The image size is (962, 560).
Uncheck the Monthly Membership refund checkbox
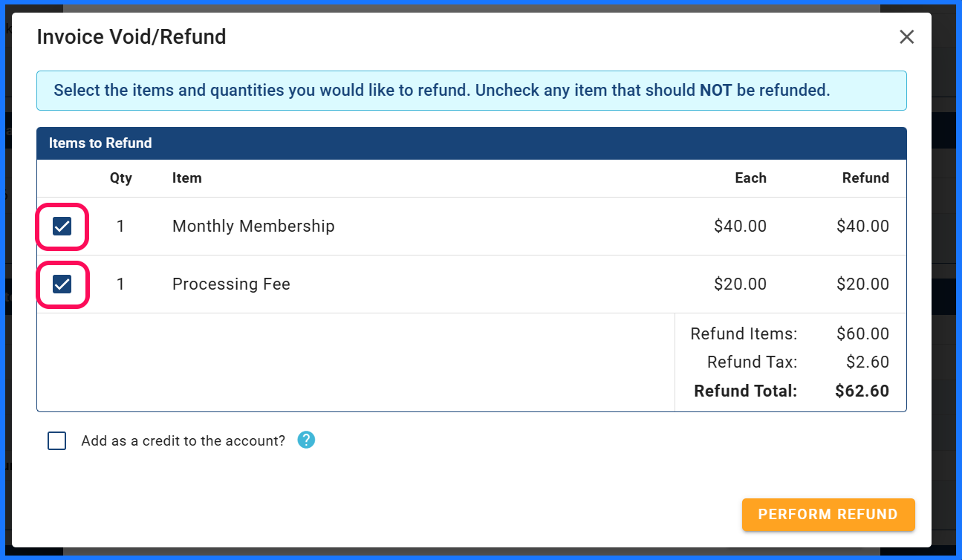tap(62, 227)
